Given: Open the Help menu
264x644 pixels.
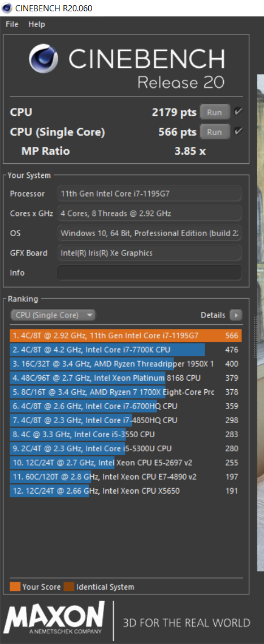Looking at the screenshot, I should coord(37,24).
